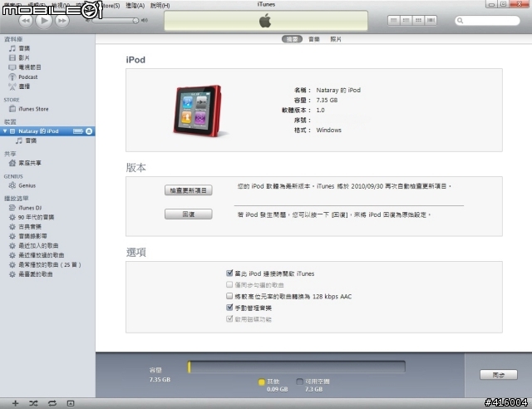Open the Store(S) menu
The height and width of the screenshot is (409, 532).
111,6
